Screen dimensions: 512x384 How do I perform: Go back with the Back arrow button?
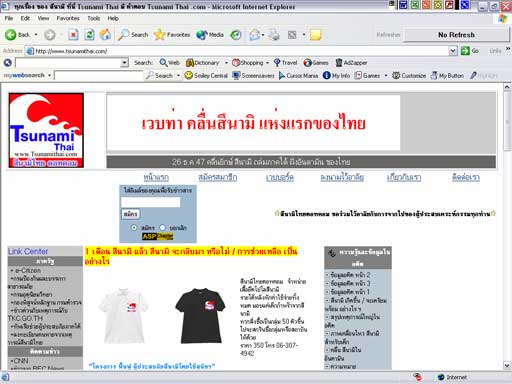(x=17, y=35)
